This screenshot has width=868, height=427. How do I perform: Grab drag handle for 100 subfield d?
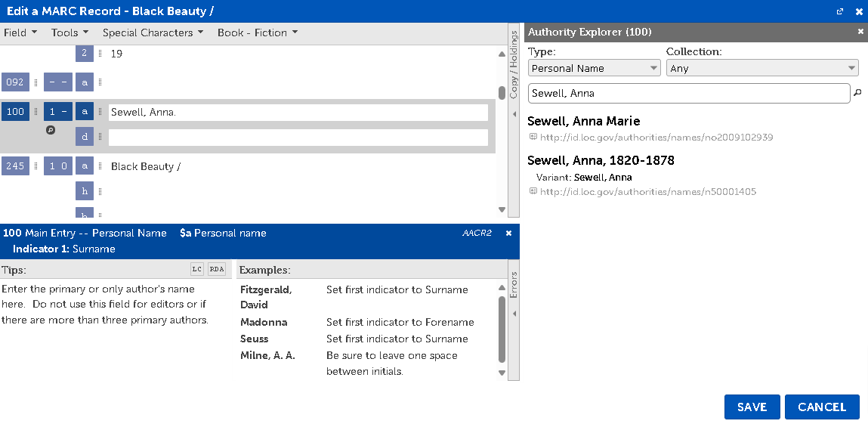click(x=100, y=138)
